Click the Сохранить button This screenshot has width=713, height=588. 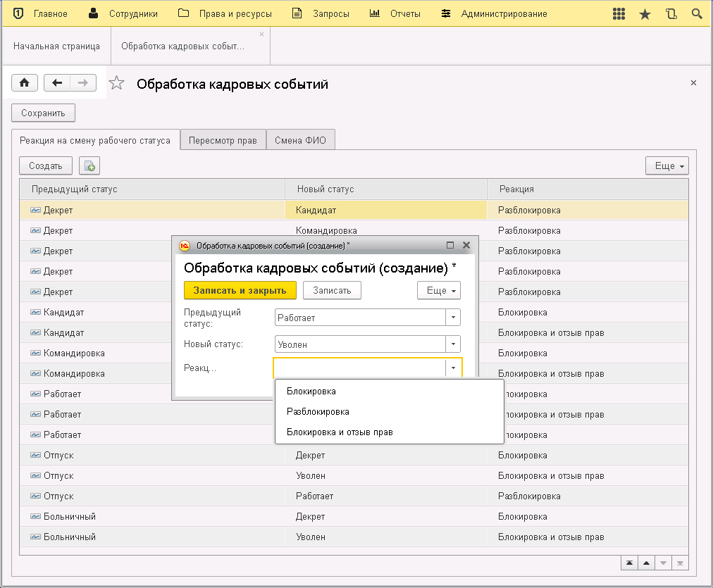(43, 113)
